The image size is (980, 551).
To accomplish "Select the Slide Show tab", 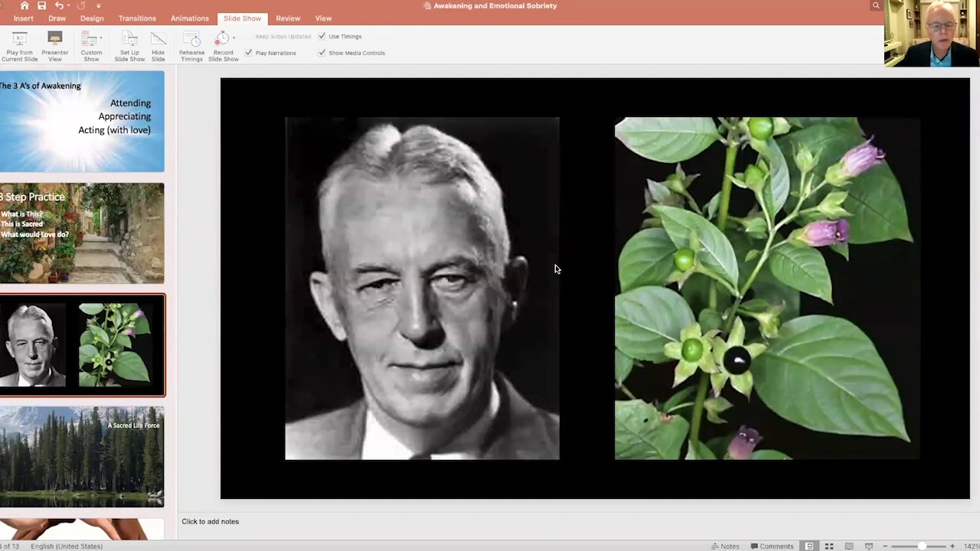I will (x=242, y=18).
